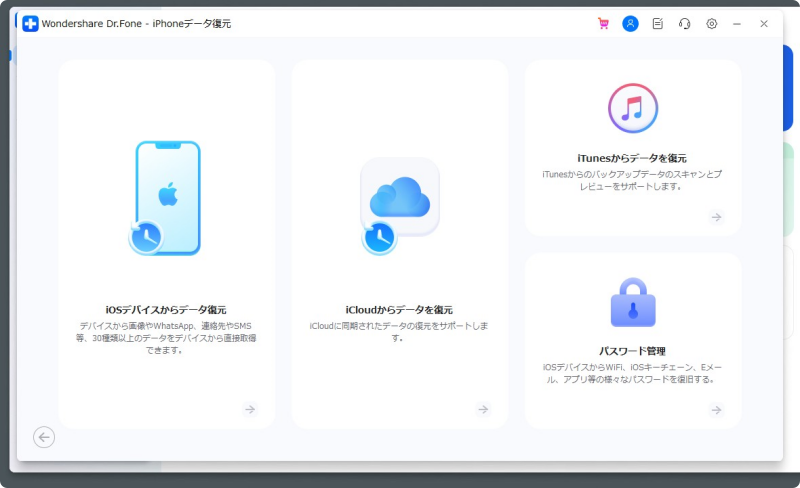Minimize the Dr.Fone window
The image size is (800, 488).
click(737, 24)
